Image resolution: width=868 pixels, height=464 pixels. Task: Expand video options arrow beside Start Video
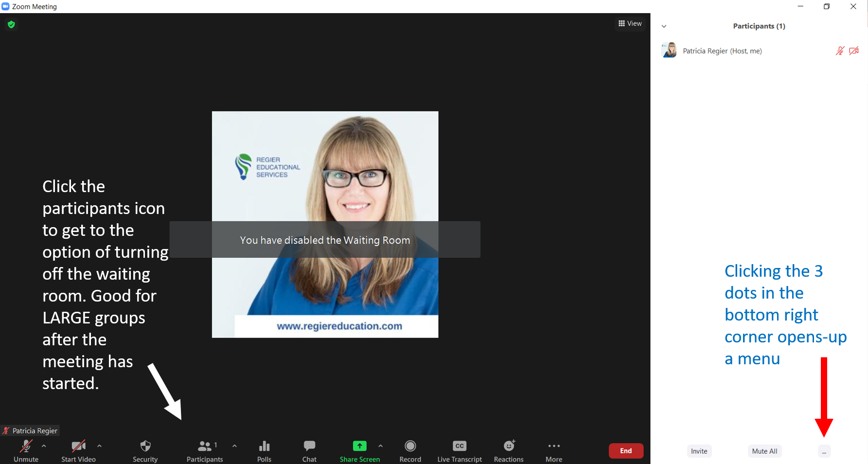point(99,446)
